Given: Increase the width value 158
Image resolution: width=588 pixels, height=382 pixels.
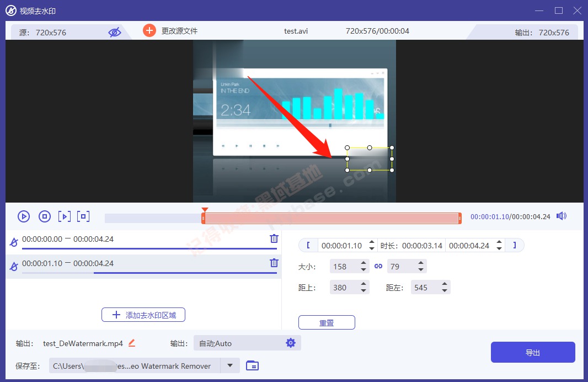Looking at the screenshot, I should (x=364, y=263).
